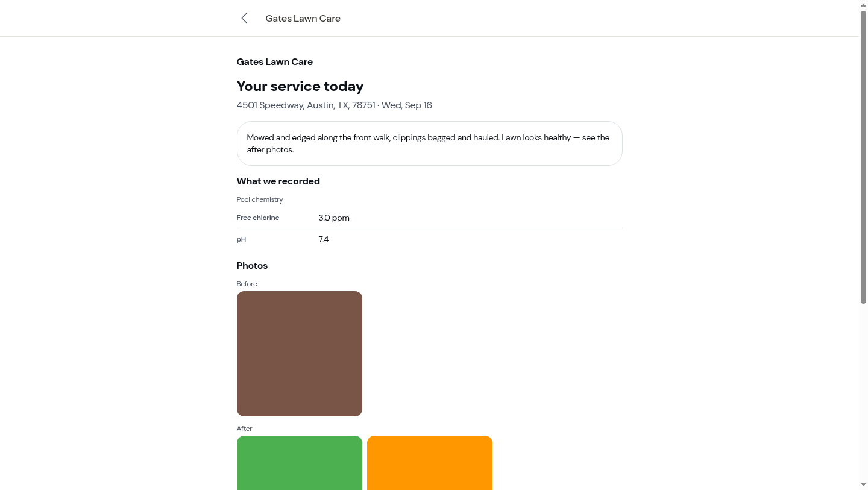Click the page scrollbar thumb
The image size is (868, 490).
click(x=863, y=157)
